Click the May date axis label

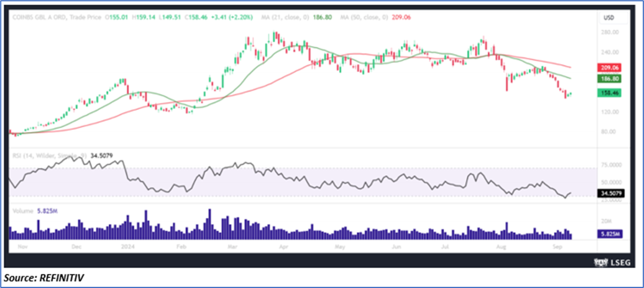click(x=340, y=247)
